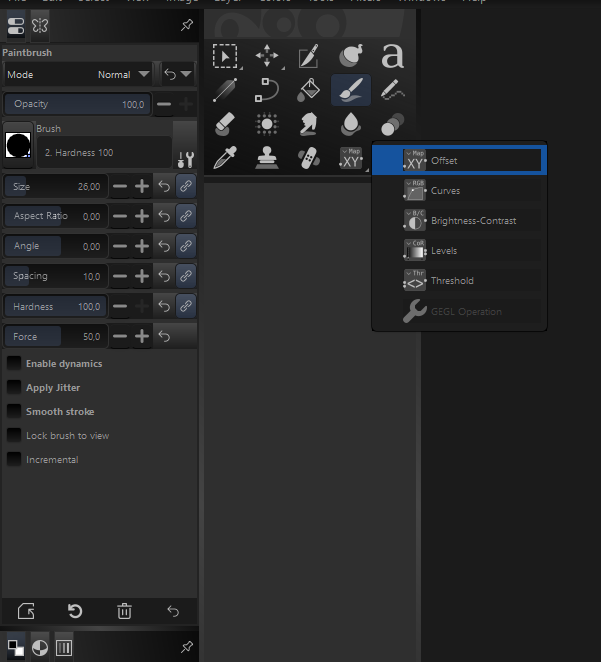Select the Clone overlapping circles tool
The width and height of the screenshot is (601, 662).
click(393, 124)
